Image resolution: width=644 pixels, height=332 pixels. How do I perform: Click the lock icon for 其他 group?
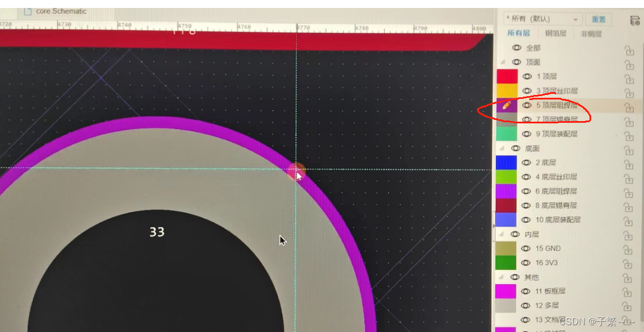(x=628, y=279)
